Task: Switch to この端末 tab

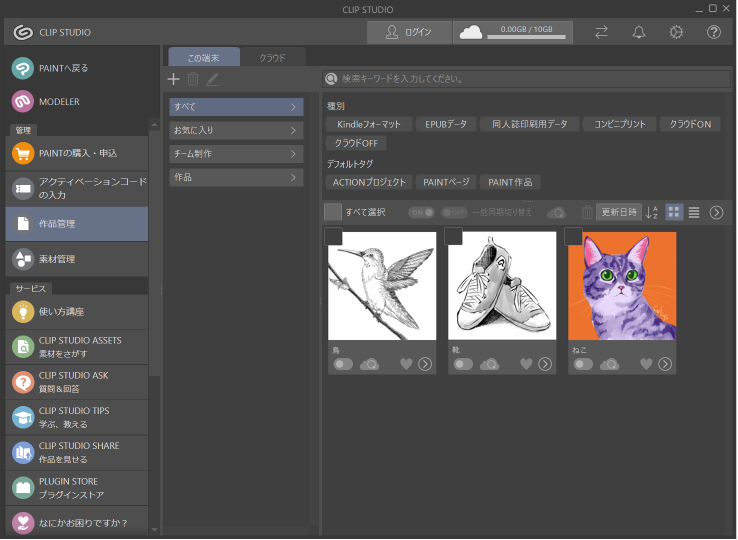Action: [x=204, y=57]
